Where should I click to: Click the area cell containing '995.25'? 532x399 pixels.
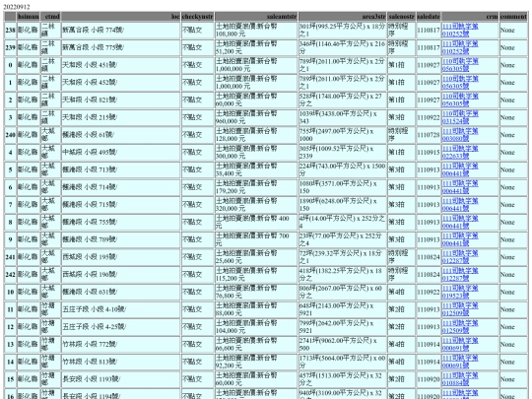point(342,30)
